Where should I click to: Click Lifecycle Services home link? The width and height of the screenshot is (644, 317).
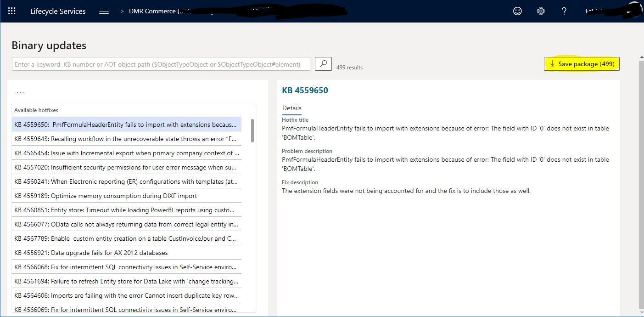(x=58, y=11)
